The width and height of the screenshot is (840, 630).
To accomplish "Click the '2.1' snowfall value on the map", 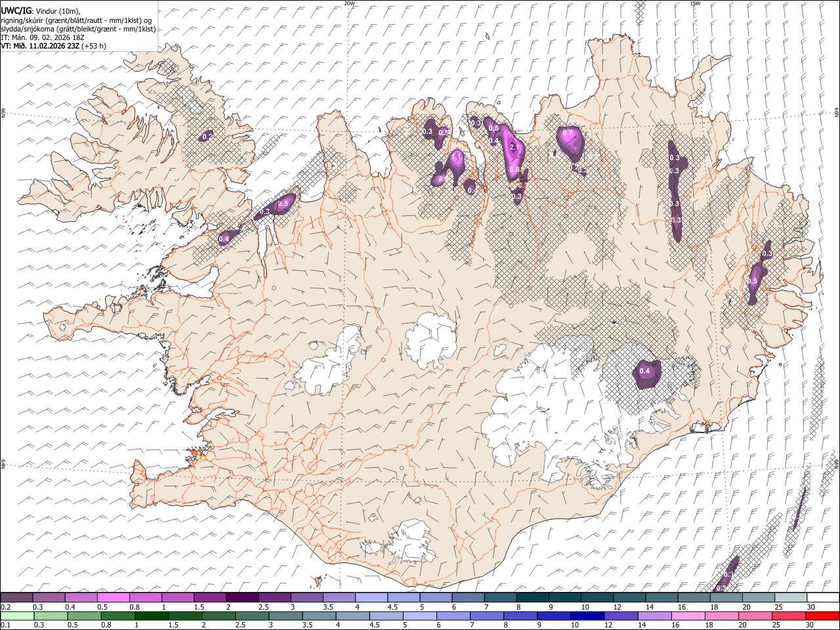I will (514, 148).
